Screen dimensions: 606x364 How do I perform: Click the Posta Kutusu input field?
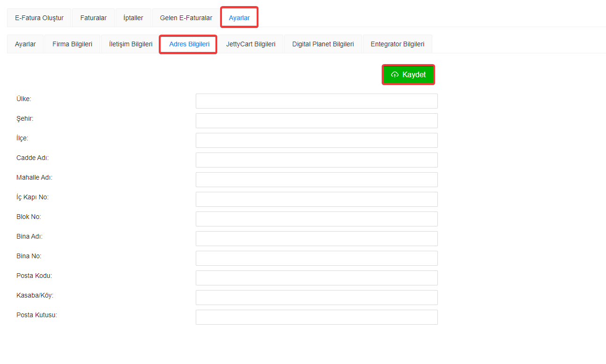coord(317,317)
